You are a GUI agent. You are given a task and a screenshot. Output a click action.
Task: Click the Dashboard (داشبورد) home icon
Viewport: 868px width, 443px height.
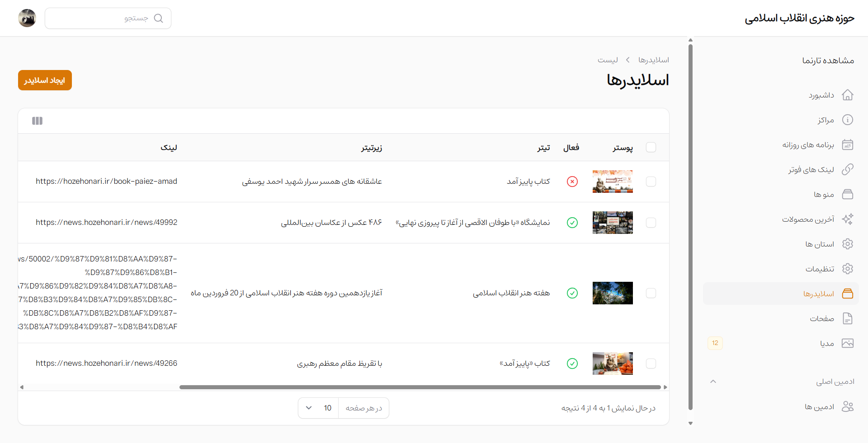point(847,95)
